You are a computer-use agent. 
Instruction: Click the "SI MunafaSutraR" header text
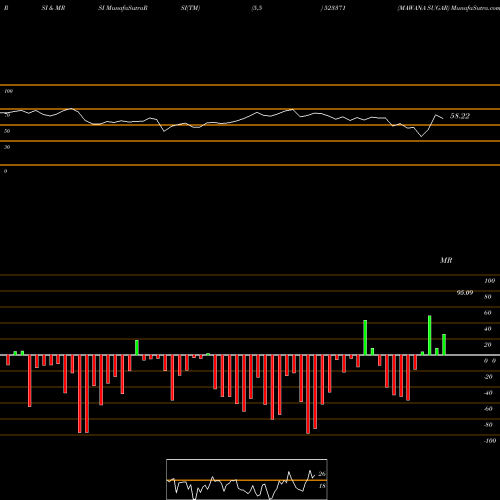(x=123, y=8)
